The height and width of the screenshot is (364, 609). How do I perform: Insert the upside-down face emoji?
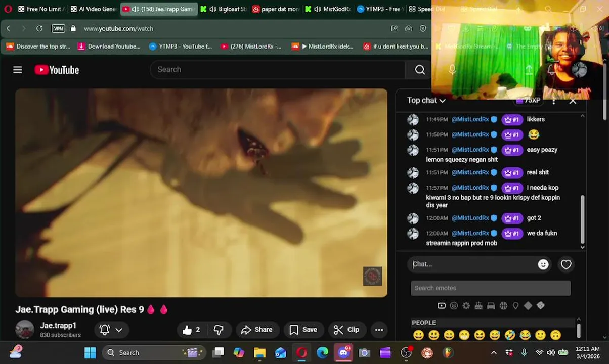coord(555,335)
